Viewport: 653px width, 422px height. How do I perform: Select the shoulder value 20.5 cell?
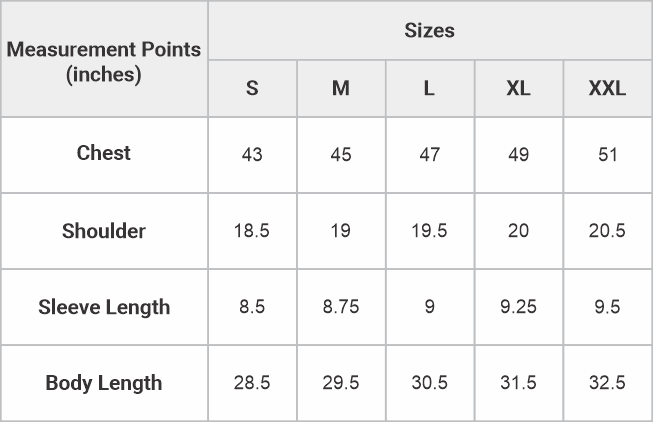click(x=607, y=231)
